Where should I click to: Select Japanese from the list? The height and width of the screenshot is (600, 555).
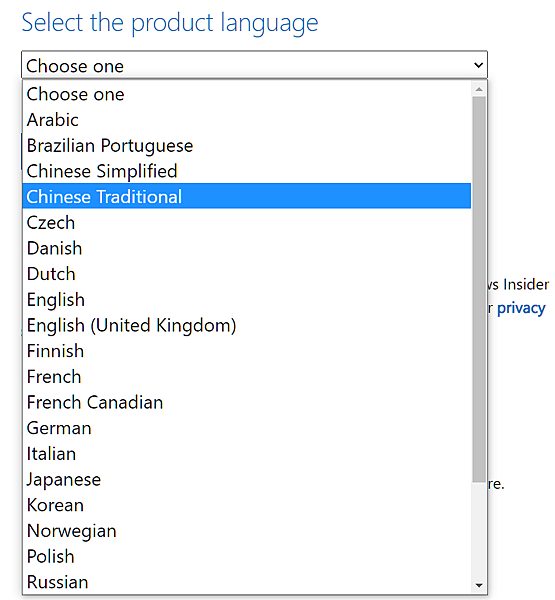246,479
